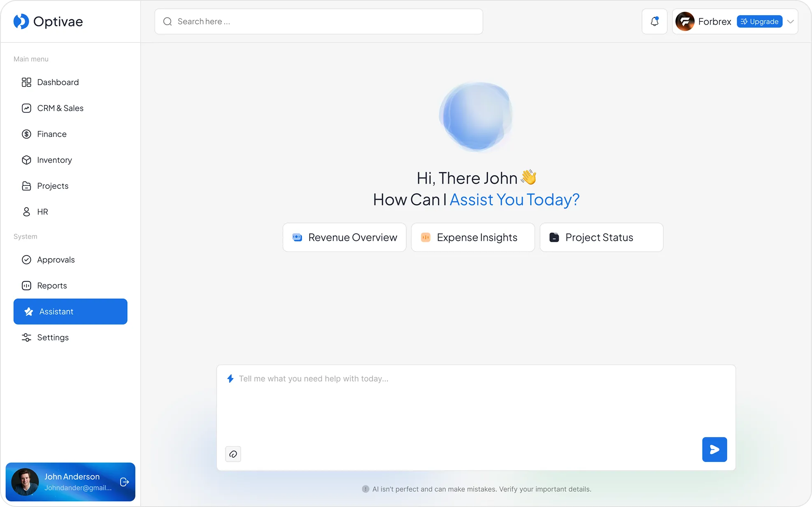Choose the Expense Insights suggestion
Image resolution: width=812 pixels, height=507 pixels.
click(x=473, y=237)
